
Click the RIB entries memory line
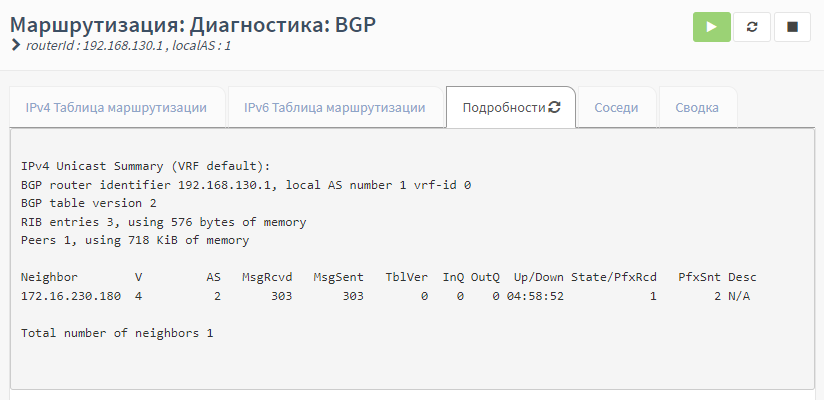click(x=163, y=222)
